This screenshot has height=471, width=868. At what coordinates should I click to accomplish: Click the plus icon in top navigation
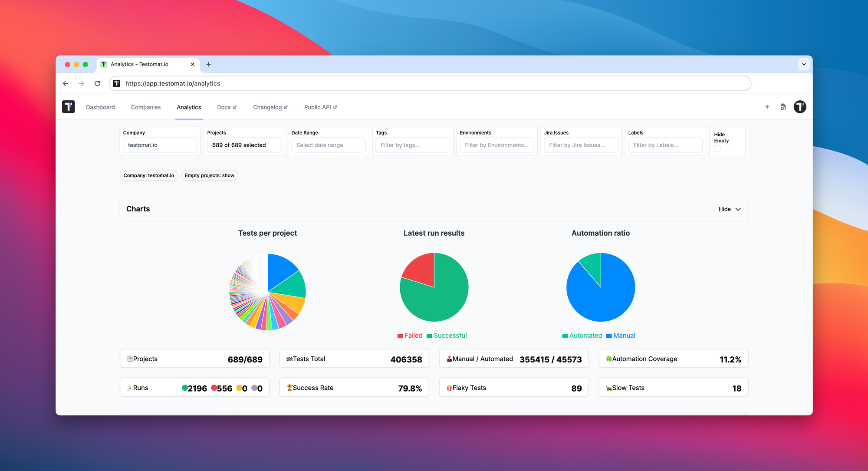[767, 107]
